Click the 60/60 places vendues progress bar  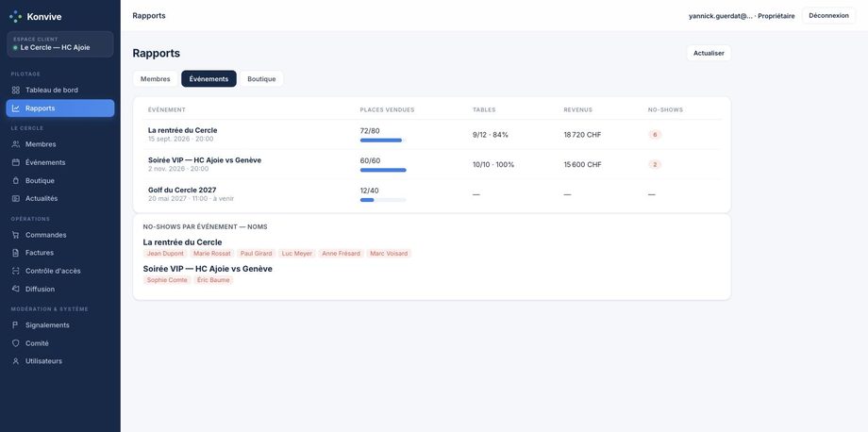tap(383, 171)
